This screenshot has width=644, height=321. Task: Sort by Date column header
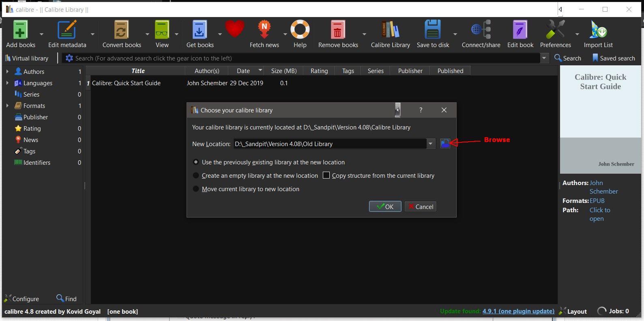coord(246,71)
